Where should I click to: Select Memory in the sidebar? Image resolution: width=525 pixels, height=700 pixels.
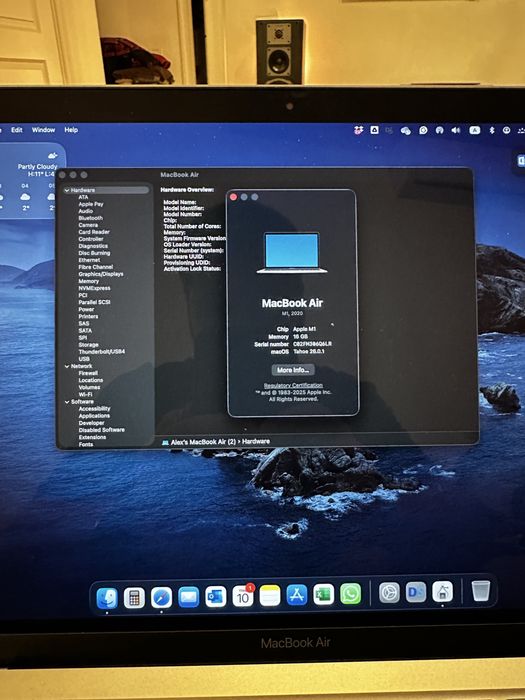[x=88, y=281]
